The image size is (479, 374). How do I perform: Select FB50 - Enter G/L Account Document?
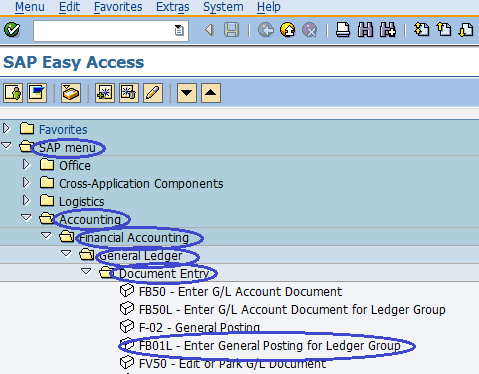240,292
